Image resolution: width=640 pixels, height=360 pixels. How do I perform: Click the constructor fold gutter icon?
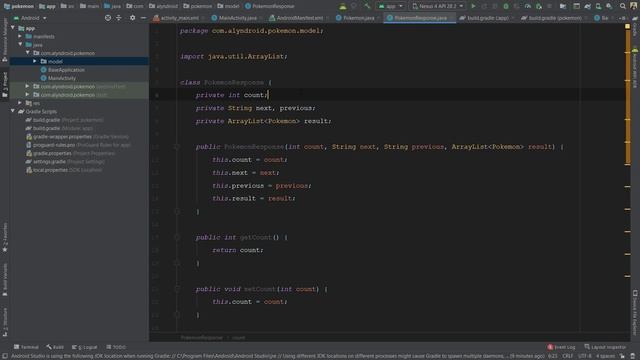177,147
